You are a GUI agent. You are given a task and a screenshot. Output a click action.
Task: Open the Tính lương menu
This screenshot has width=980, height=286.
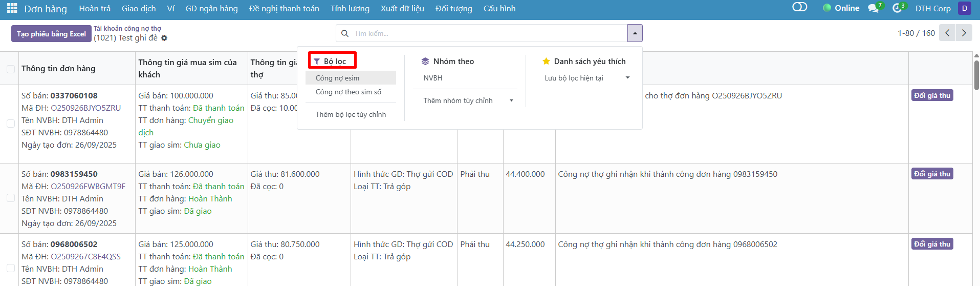click(x=350, y=9)
